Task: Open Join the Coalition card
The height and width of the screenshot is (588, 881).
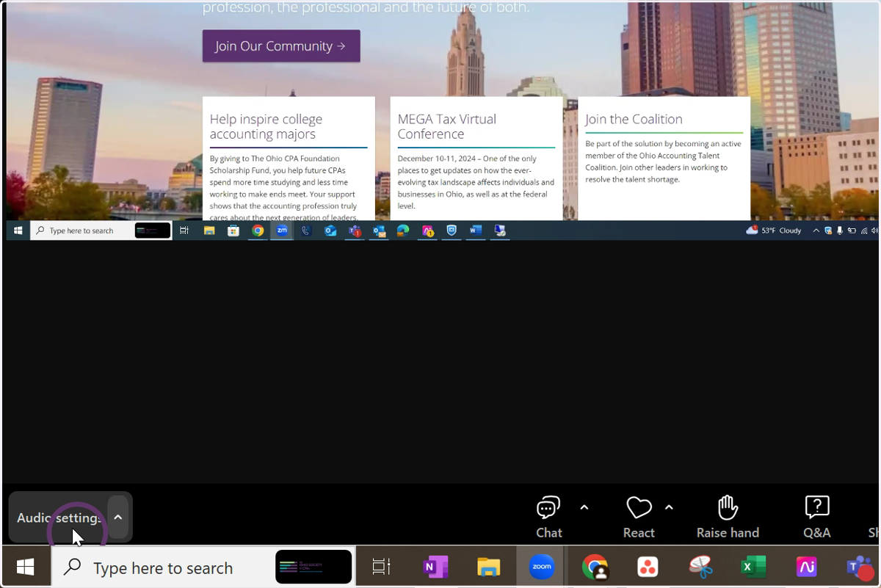Action: point(664,159)
